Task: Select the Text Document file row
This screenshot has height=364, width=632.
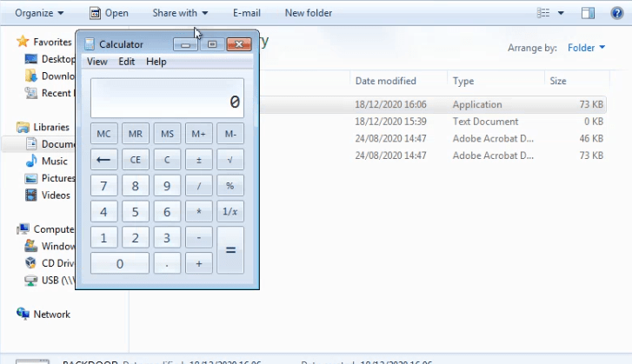Action: click(x=485, y=122)
